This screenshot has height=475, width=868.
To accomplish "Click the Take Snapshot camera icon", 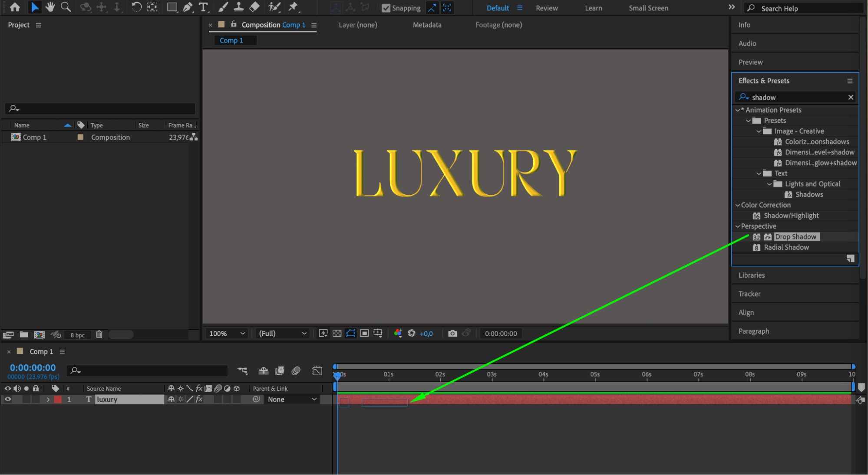I will click(452, 333).
